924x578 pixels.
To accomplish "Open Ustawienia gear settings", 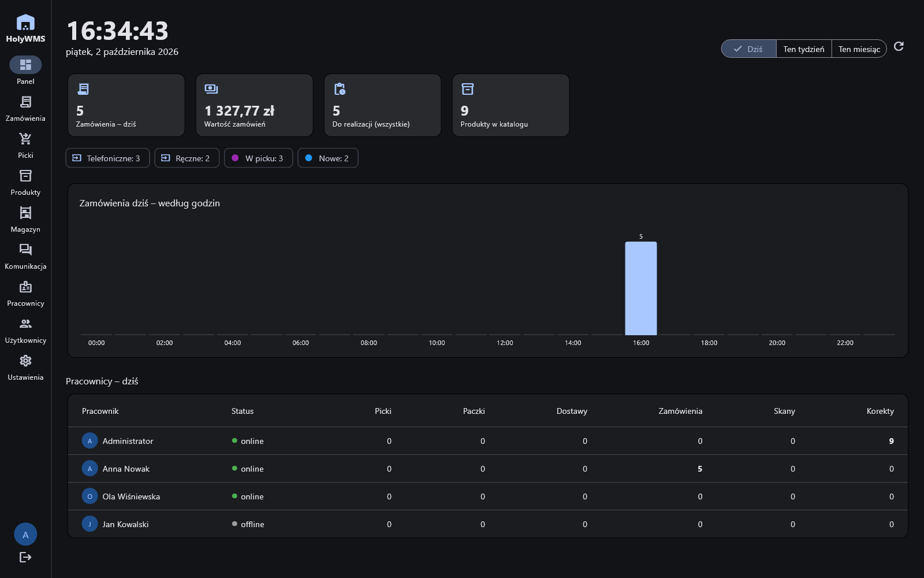I will coord(25,368).
